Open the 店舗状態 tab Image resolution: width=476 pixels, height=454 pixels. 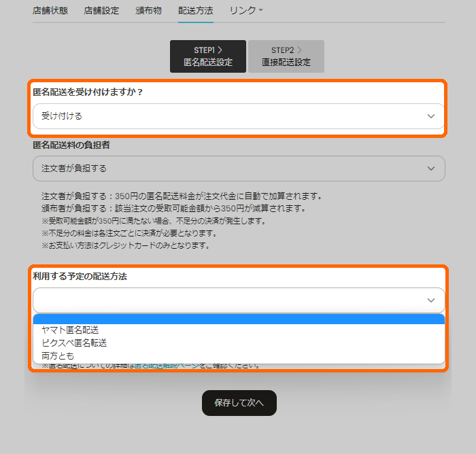point(50,11)
